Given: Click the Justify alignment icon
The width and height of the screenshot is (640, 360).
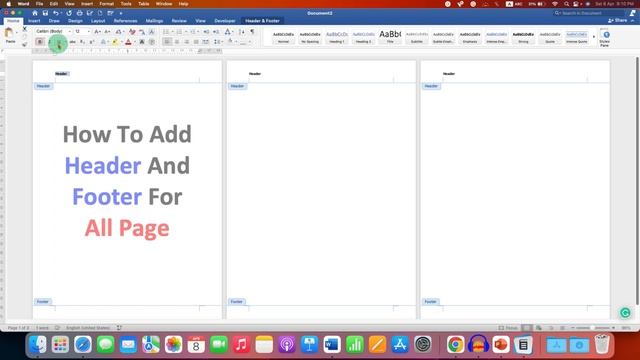Looking at the screenshot, I should point(196,42).
